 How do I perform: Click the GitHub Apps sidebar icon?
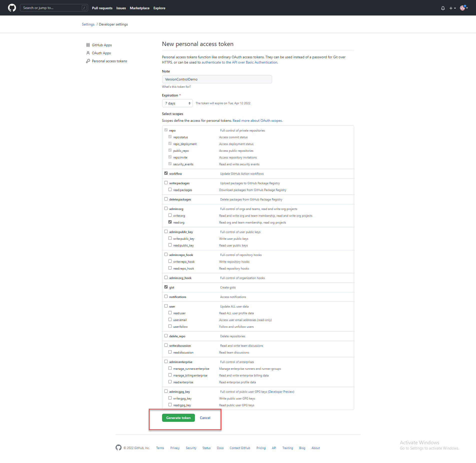88,45
